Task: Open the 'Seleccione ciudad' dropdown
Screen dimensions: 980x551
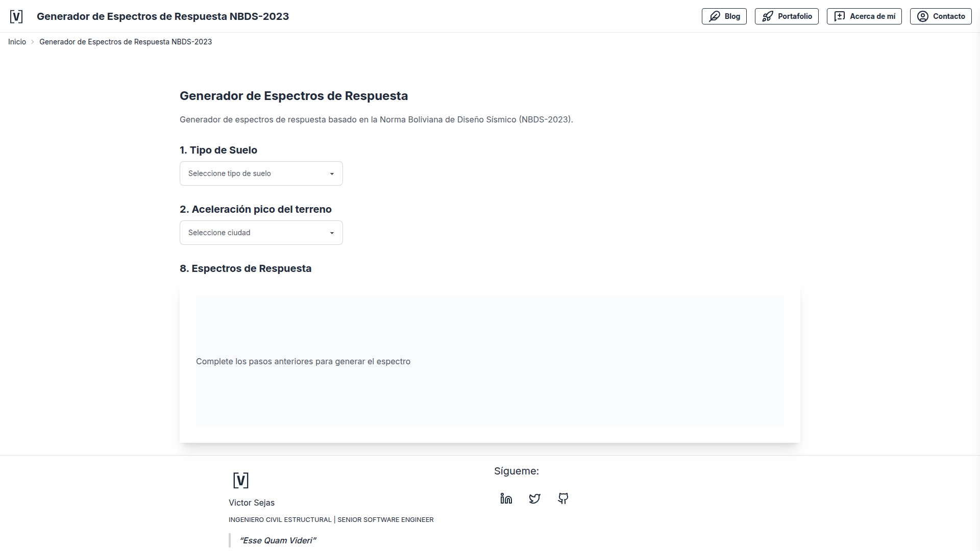Action: point(261,232)
